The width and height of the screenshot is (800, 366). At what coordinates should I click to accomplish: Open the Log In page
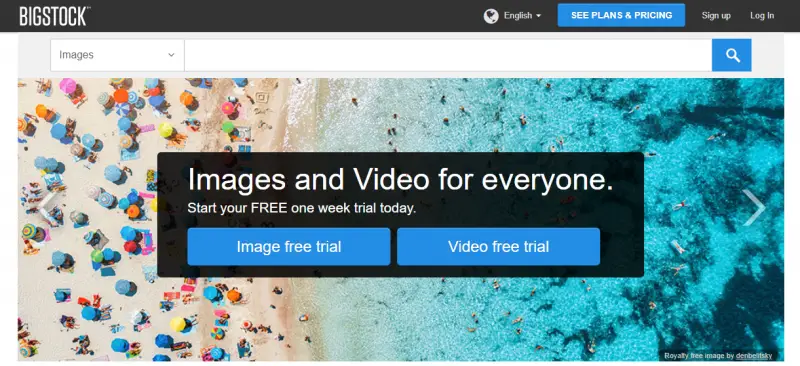[x=762, y=16]
